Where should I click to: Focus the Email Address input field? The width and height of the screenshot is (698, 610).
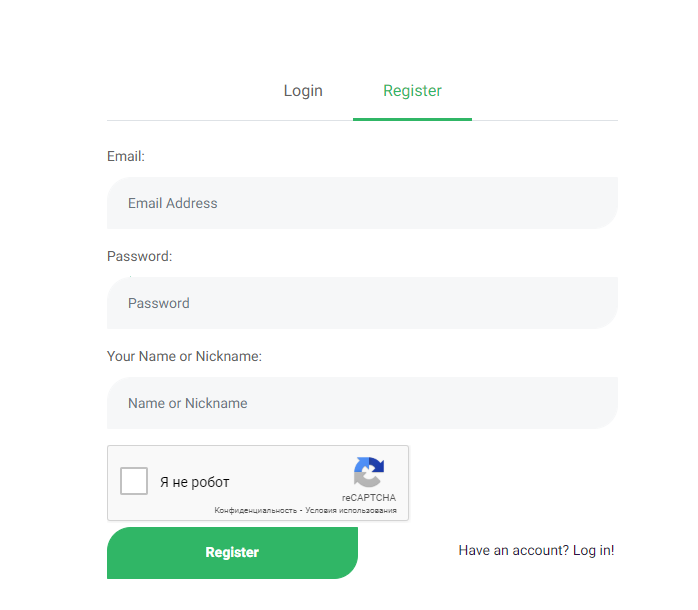coord(362,203)
